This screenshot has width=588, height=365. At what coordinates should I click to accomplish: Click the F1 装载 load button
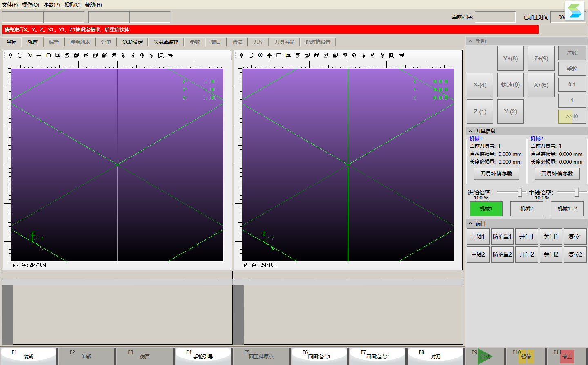pyautogui.click(x=29, y=356)
